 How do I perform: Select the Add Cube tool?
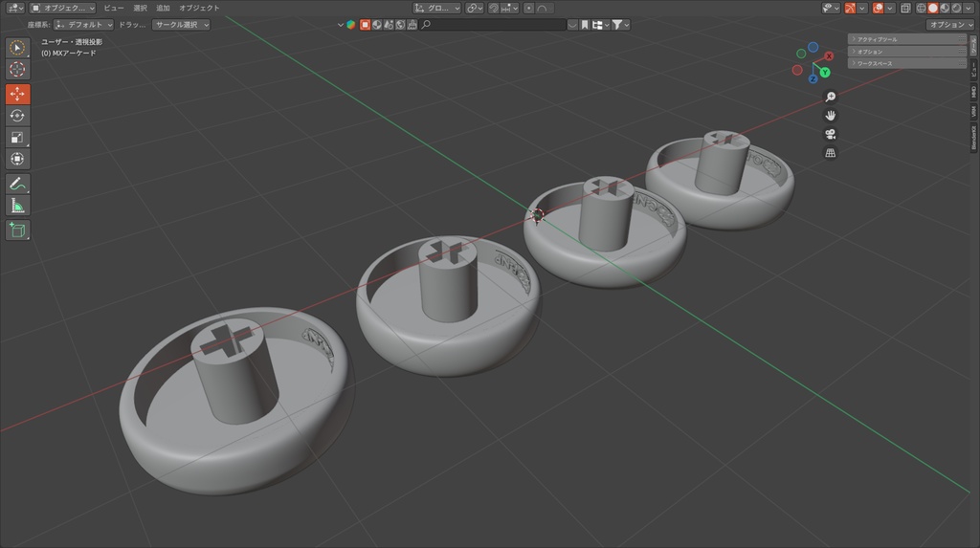(x=17, y=230)
